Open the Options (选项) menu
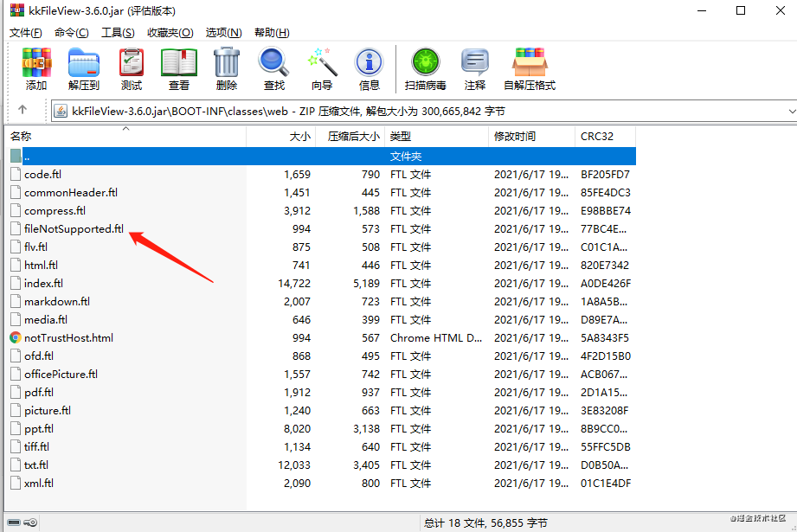 [x=223, y=33]
